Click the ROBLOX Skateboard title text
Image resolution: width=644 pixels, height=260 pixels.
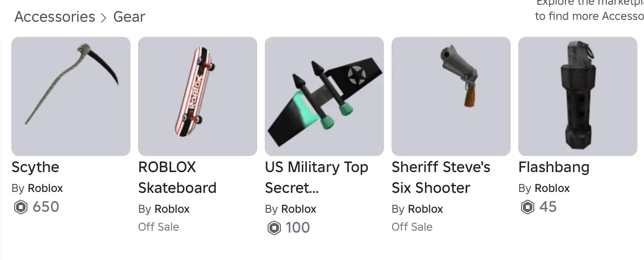(177, 178)
